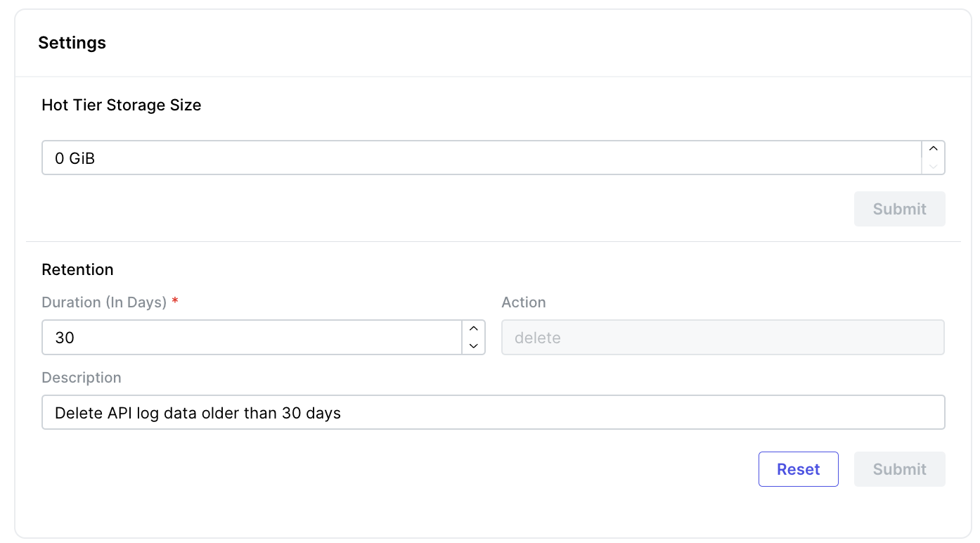Submit the Retention settings
Image resolution: width=980 pixels, height=543 pixels.
899,469
